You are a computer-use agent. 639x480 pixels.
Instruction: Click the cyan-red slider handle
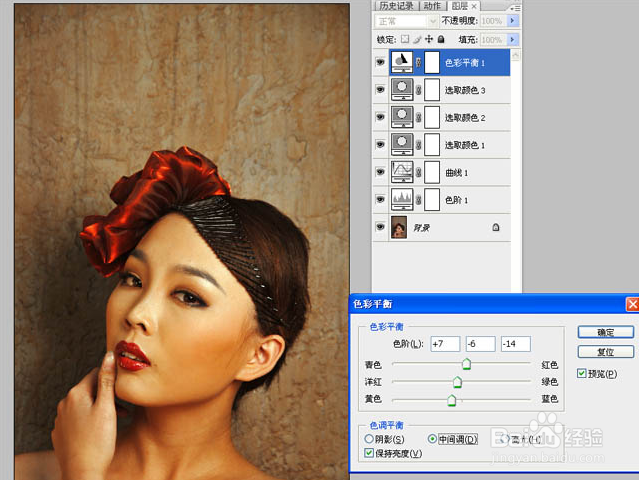click(467, 363)
